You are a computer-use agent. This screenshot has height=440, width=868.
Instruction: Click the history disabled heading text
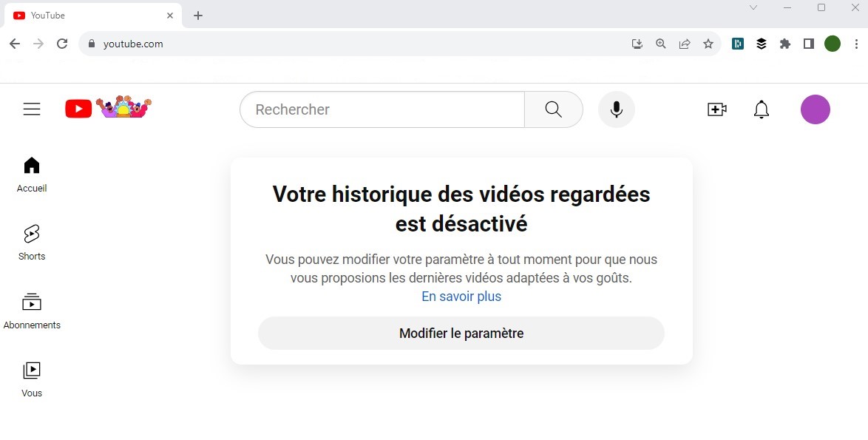tap(461, 209)
